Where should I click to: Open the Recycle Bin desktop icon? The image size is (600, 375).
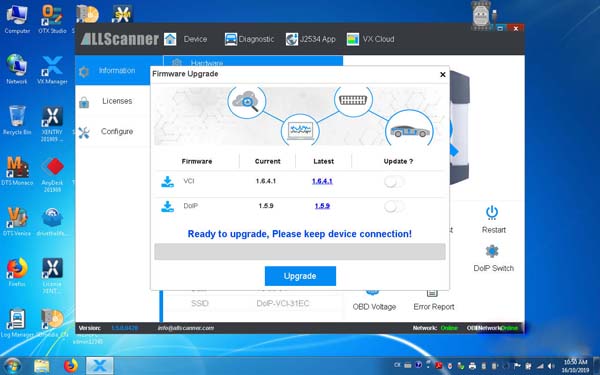tap(17, 120)
